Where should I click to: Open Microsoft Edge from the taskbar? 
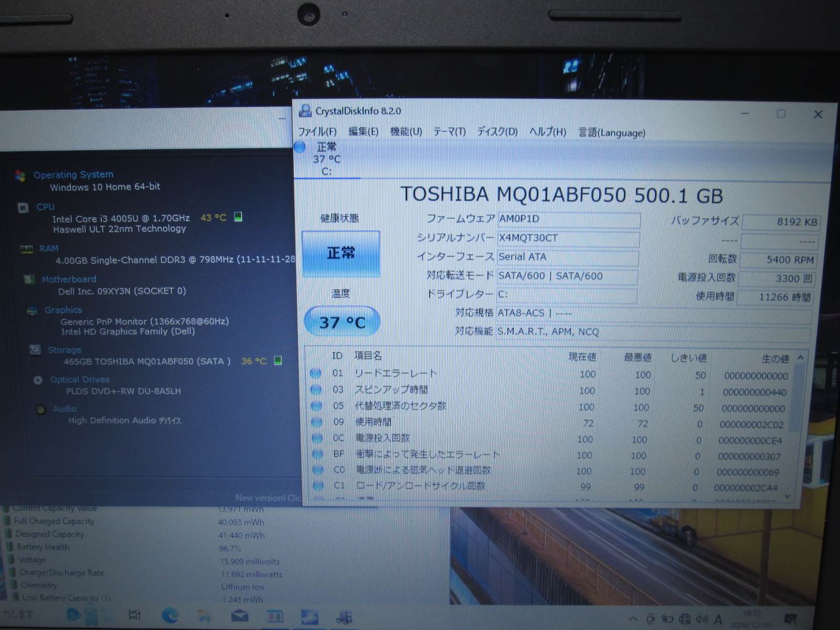pos(170,615)
